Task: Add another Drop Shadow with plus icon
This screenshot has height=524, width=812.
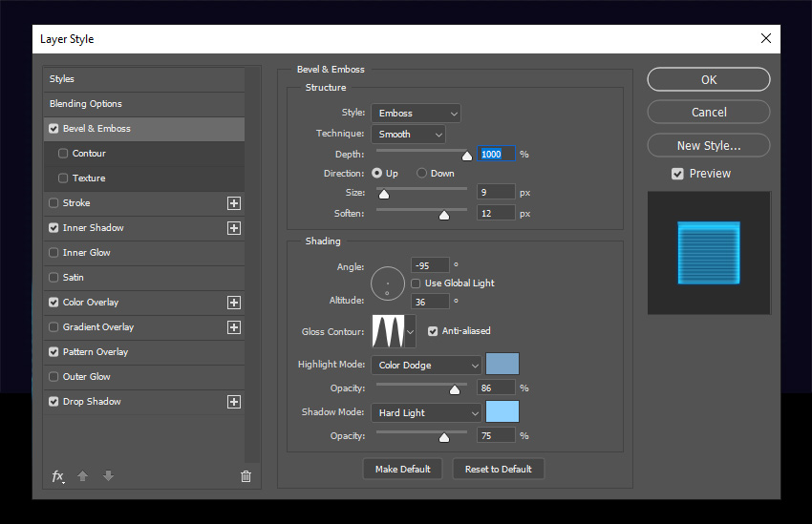Action: 234,402
